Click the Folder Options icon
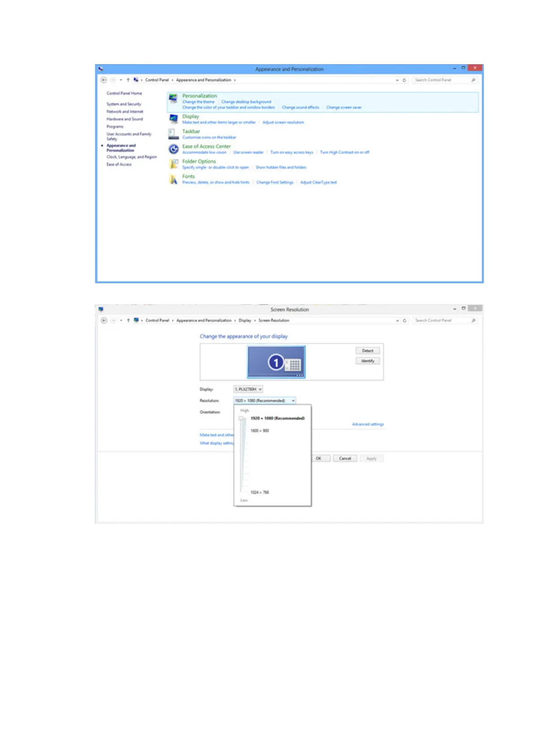 click(x=173, y=164)
